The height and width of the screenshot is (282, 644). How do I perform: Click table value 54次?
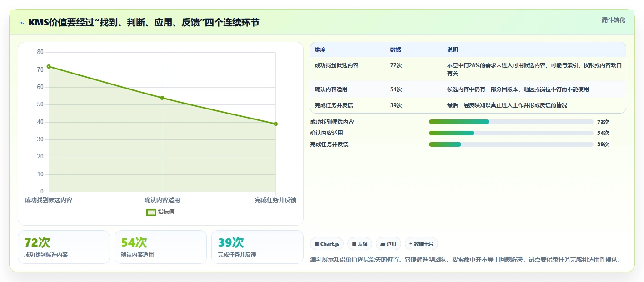(x=396, y=89)
